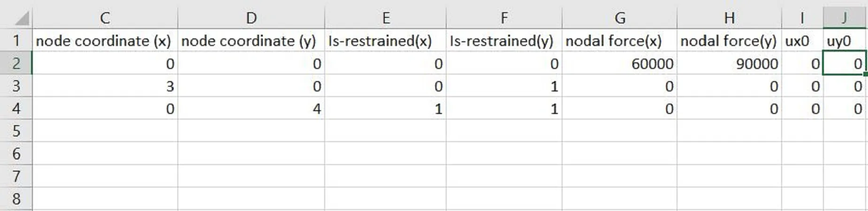This screenshot has width=868, height=211.
Task: Select column E header
Action: (x=385, y=18)
